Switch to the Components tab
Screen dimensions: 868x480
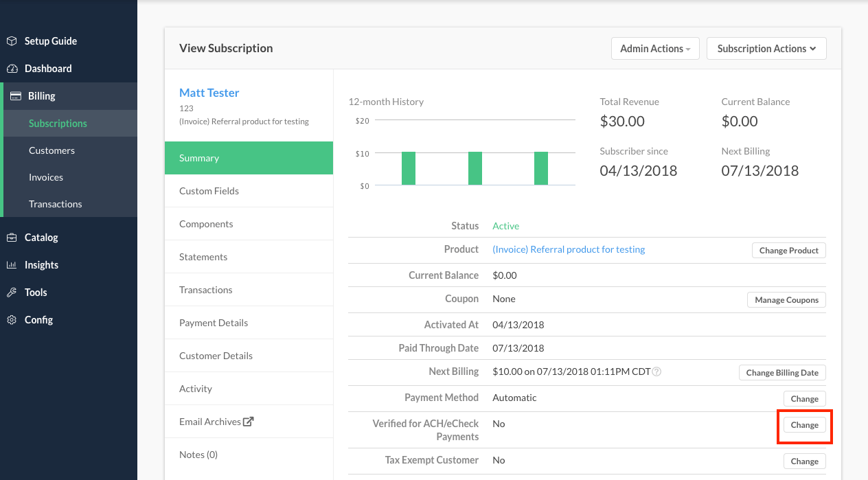[249, 224]
